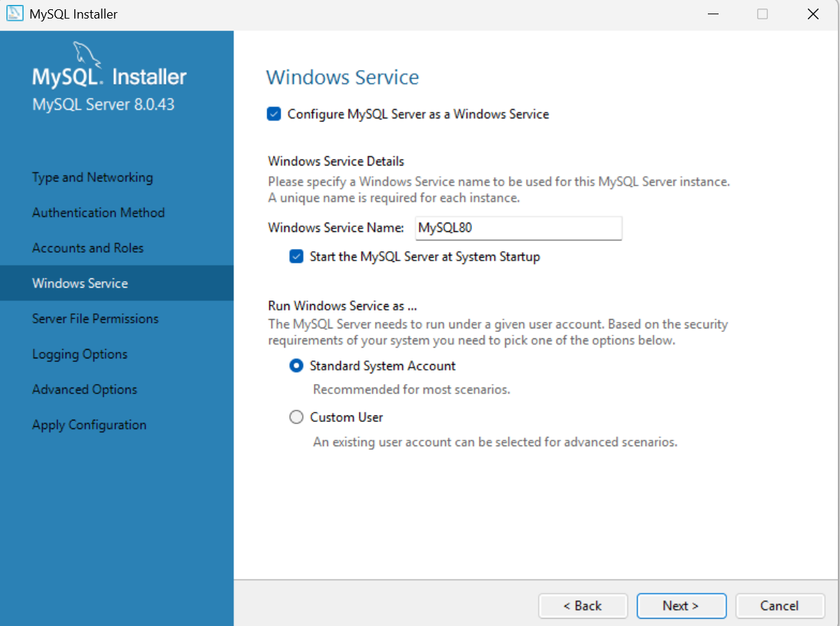840x626 pixels.
Task: Click the Advanced Options step
Action: 84,389
